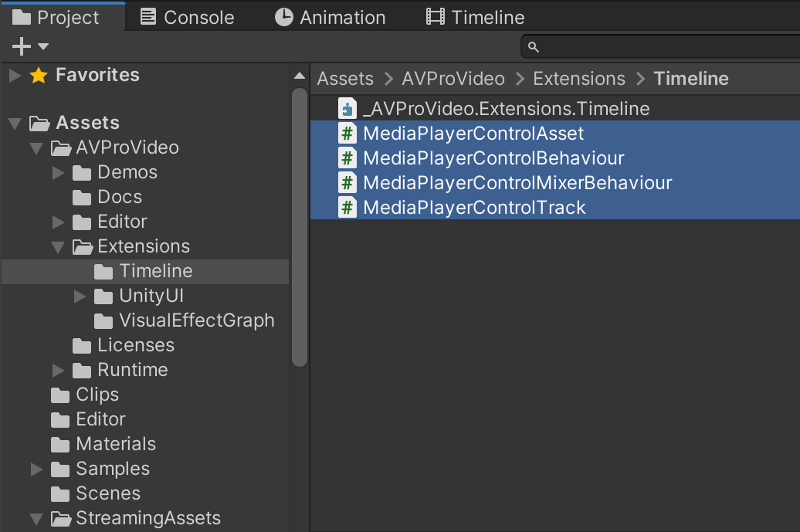Screen dimensions: 800x532
Task: Collapse the AVProVideo folder arrow
Action: [36, 148]
